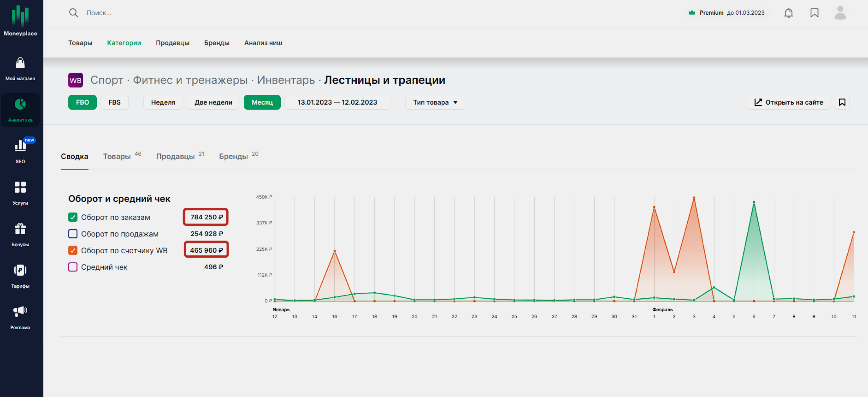Click the green point on February 4

point(714,288)
